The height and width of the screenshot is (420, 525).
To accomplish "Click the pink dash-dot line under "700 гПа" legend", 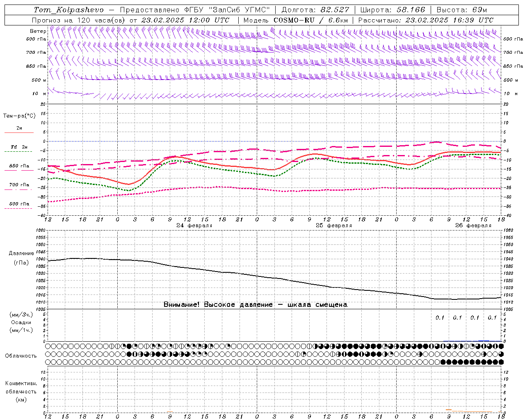I will [x=18, y=189].
